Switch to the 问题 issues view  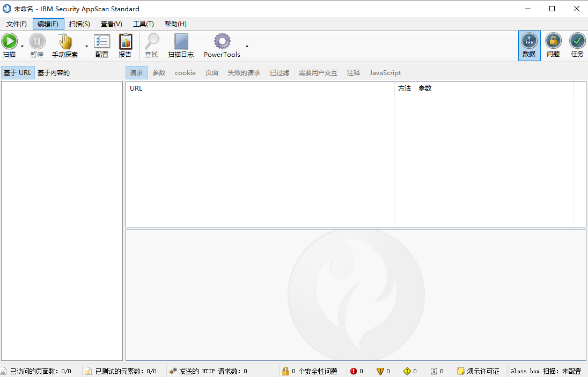(553, 46)
